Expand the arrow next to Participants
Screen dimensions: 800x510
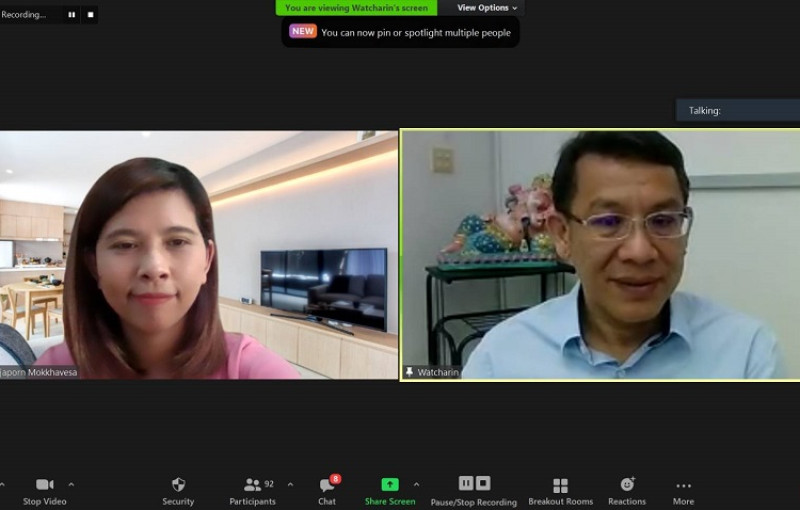(290, 484)
